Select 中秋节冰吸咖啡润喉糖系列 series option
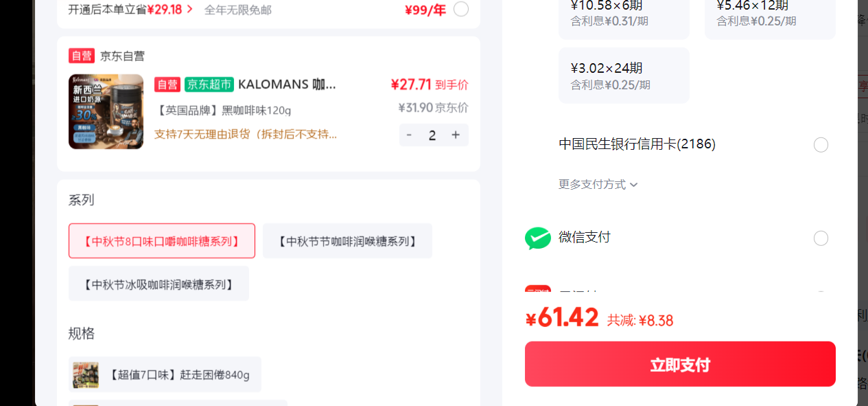 click(x=159, y=284)
